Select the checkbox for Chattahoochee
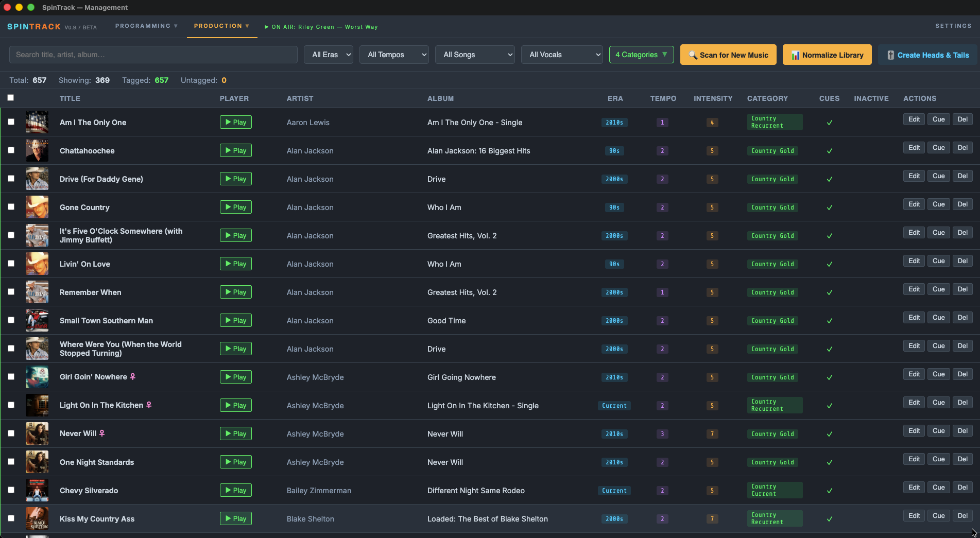This screenshot has width=980, height=538. tap(11, 150)
